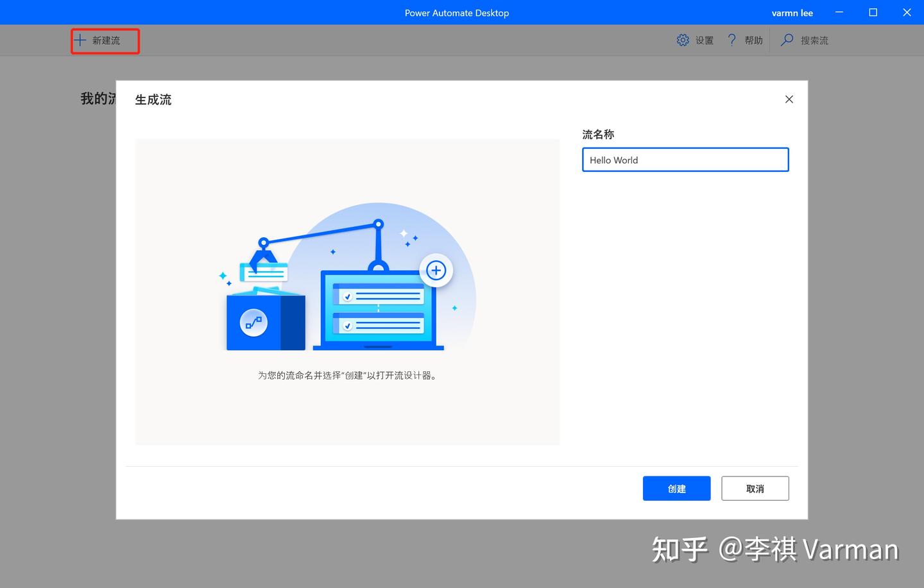Click inside the 搜索流 search box
Screen dimensions: 924x588
(815, 40)
